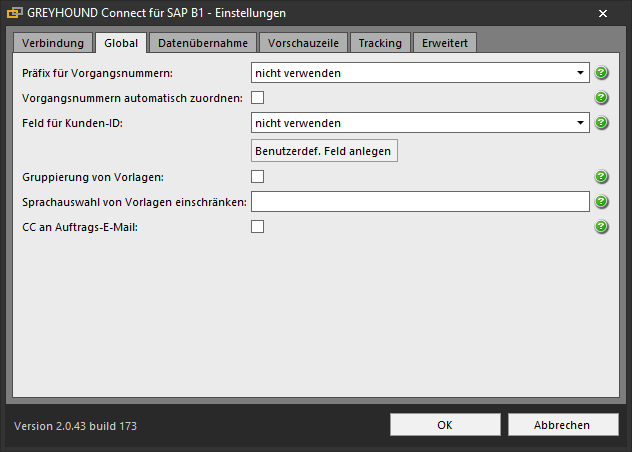The image size is (632, 452).
Task: Expand Feld für Kunden-ID dropdown
Action: click(420, 123)
